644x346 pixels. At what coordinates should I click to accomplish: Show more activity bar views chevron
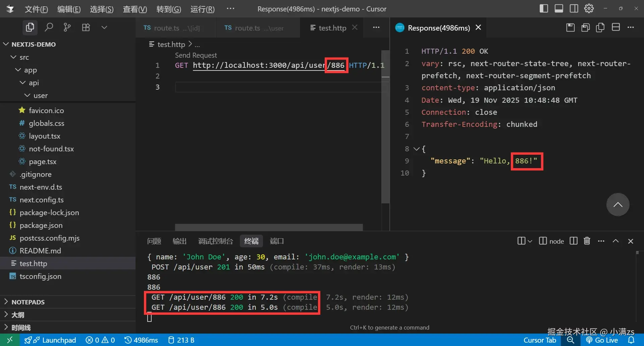point(104,27)
